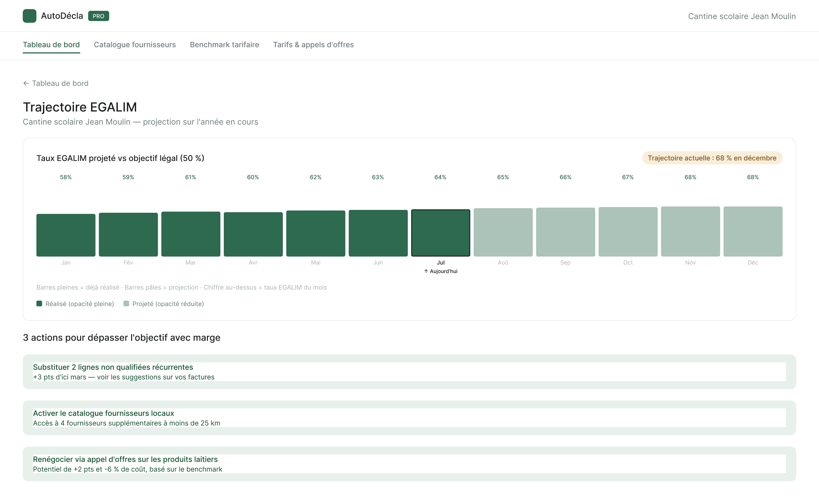This screenshot has width=819, height=504.
Task: Click the Taux EGALIM projeté chart title
Action: tap(120, 158)
